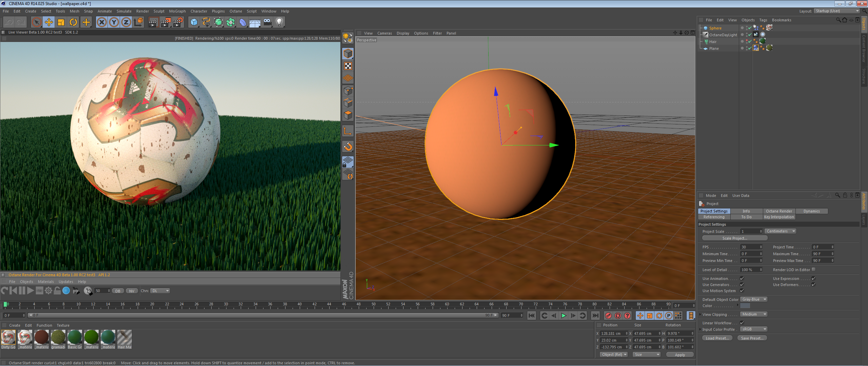Toggle the Linear Workflow checkbox

pyautogui.click(x=742, y=323)
